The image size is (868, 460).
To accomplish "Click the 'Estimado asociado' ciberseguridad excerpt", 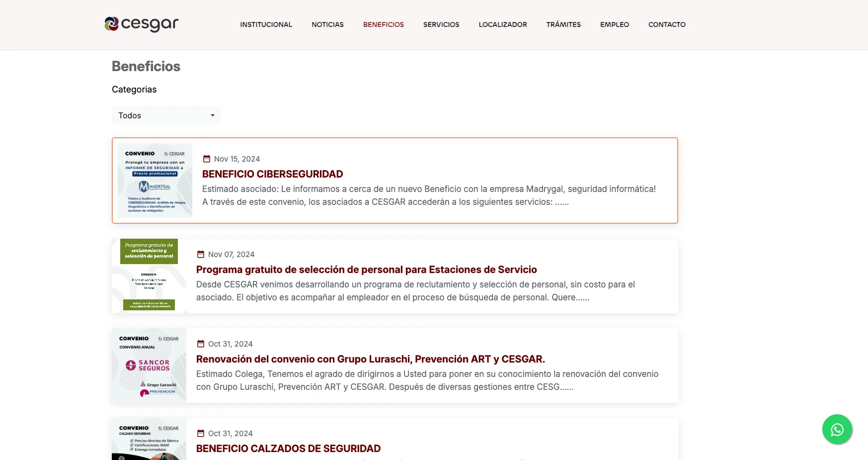I will [429, 195].
